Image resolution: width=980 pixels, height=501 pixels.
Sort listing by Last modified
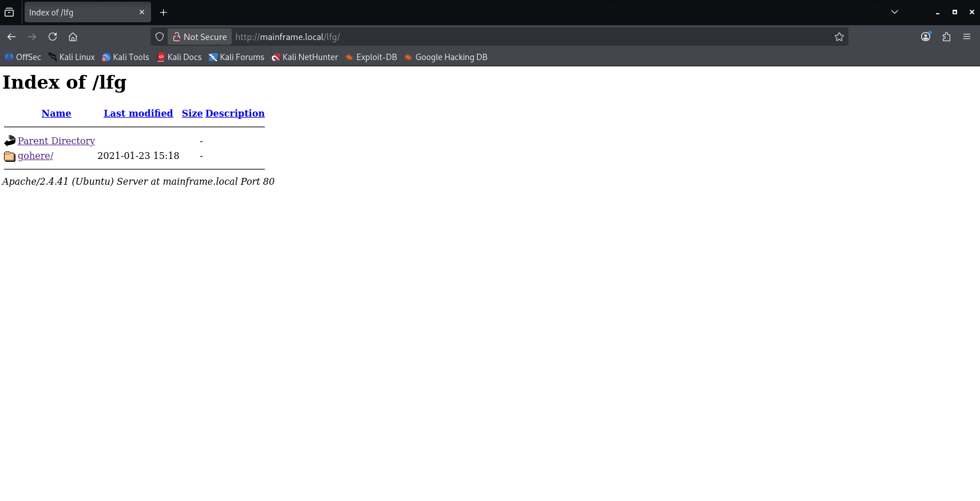click(138, 113)
